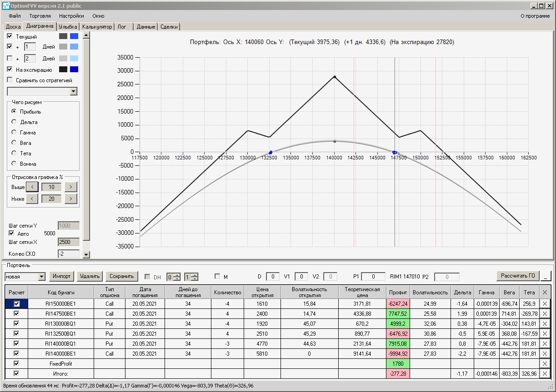The width and height of the screenshot is (556, 392).
Task: Select the Дельта radio button
Action: coord(14,122)
